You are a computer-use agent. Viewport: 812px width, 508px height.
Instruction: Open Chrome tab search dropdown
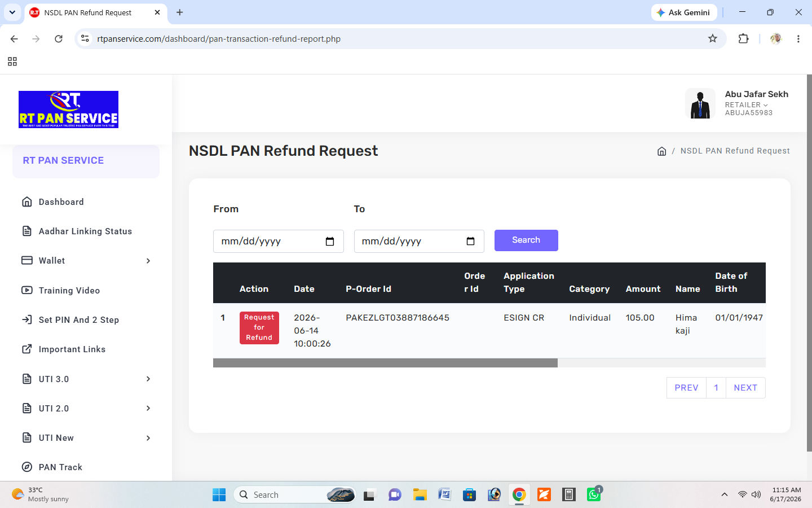(x=12, y=12)
